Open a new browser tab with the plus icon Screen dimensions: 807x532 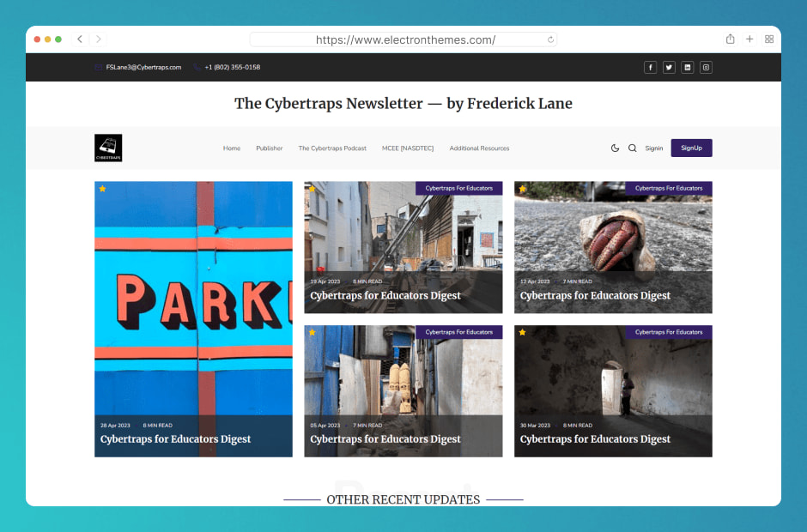click(x=749, y=39)
